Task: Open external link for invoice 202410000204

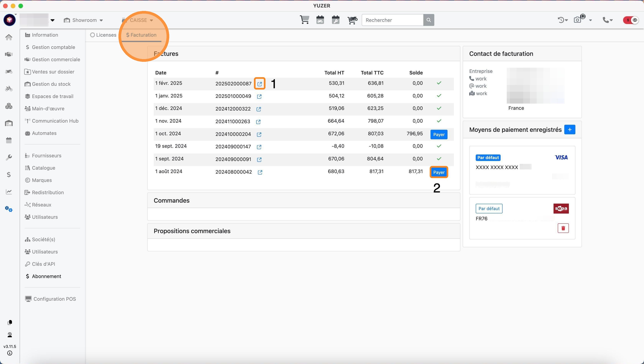Action: click(x=259, y=135)
